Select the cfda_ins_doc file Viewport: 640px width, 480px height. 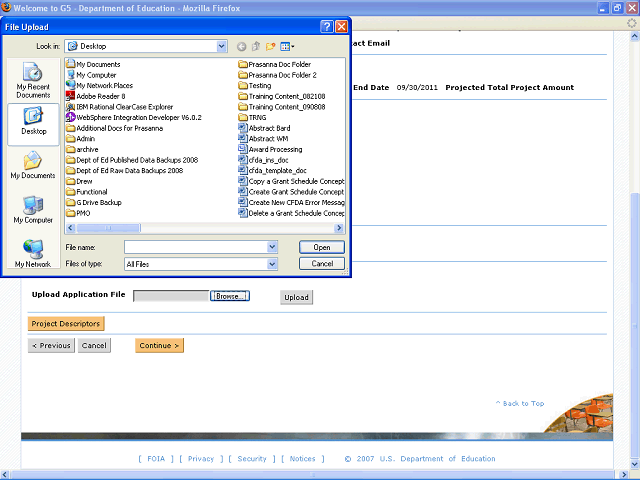263,160
